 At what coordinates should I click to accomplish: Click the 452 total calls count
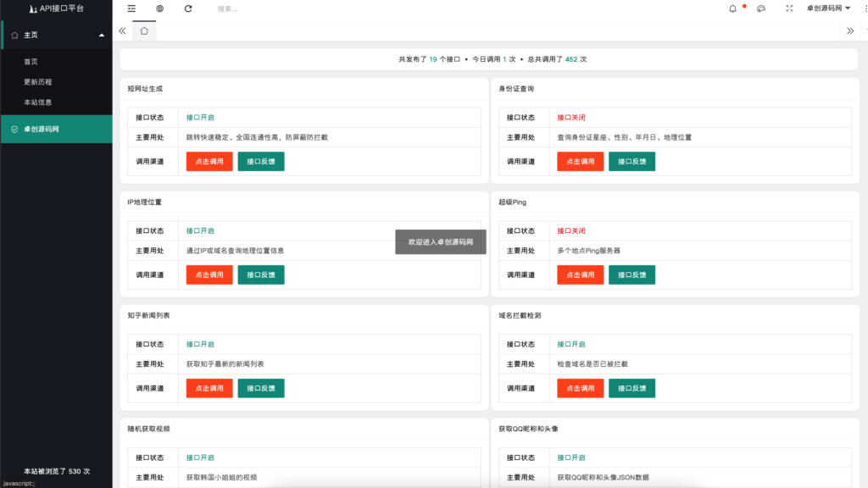(571, 59)
